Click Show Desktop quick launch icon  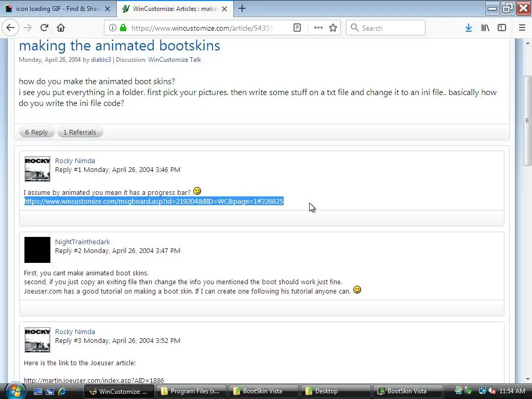tap(37, 392)
